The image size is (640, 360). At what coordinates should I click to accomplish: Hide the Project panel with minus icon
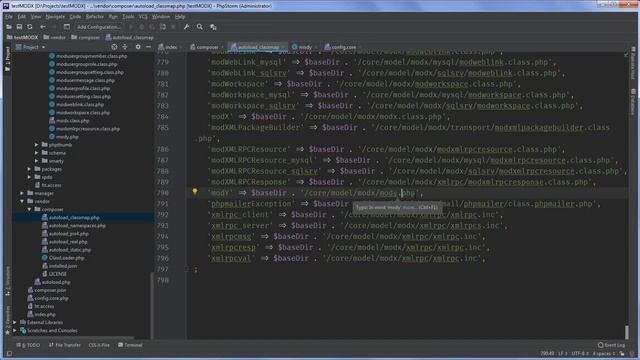pos(148,47)
